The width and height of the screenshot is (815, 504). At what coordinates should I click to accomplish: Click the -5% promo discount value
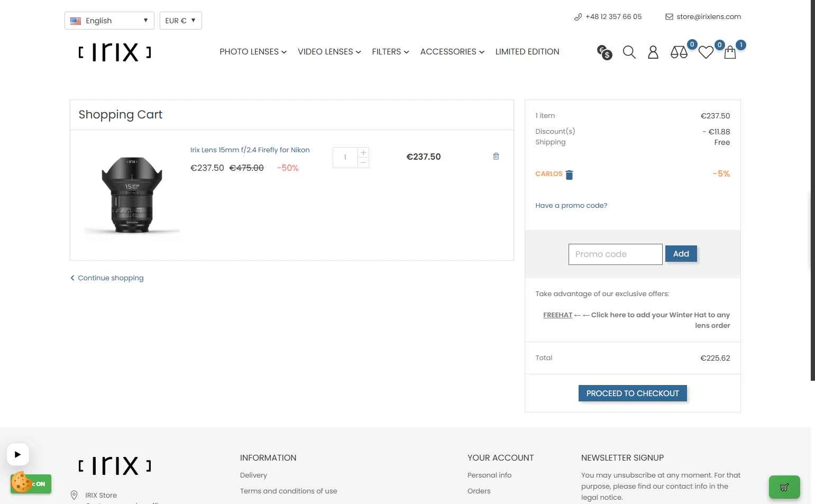pos(721,174)
